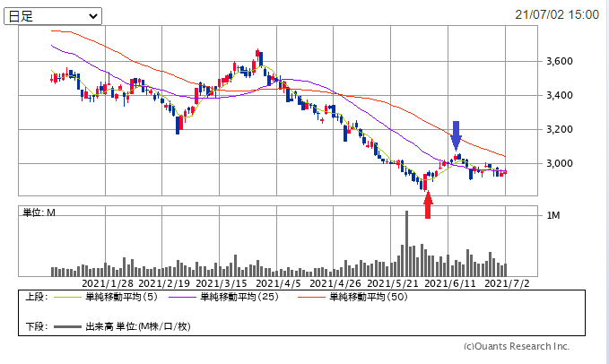Click the 3,000 price axis label
This screenshot has width=609, height=364.
(559, 163)
